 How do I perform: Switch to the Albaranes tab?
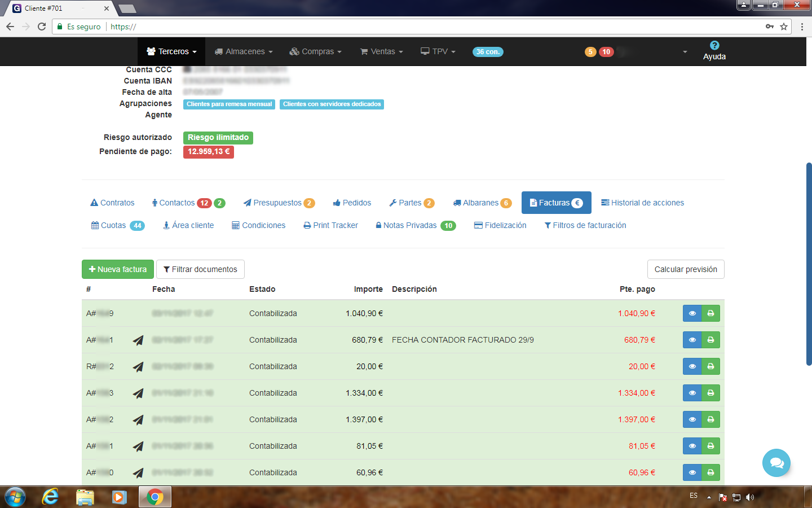[x=482, y=203]
